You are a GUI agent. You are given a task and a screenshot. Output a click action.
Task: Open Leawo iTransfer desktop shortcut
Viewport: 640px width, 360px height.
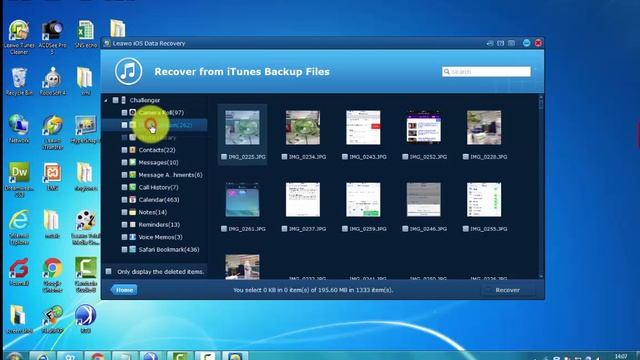[x=52, y=133]
